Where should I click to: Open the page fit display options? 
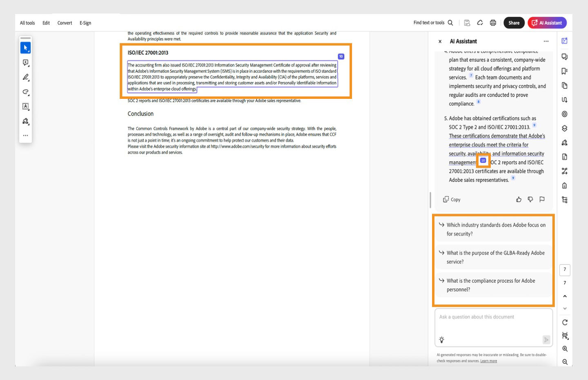565,335
